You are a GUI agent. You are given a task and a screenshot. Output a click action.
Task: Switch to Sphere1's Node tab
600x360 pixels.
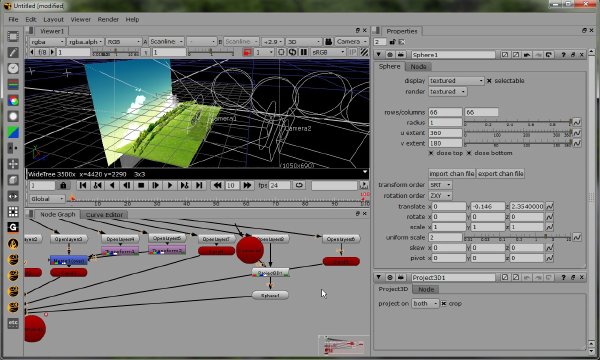click(x=418, y=67)
